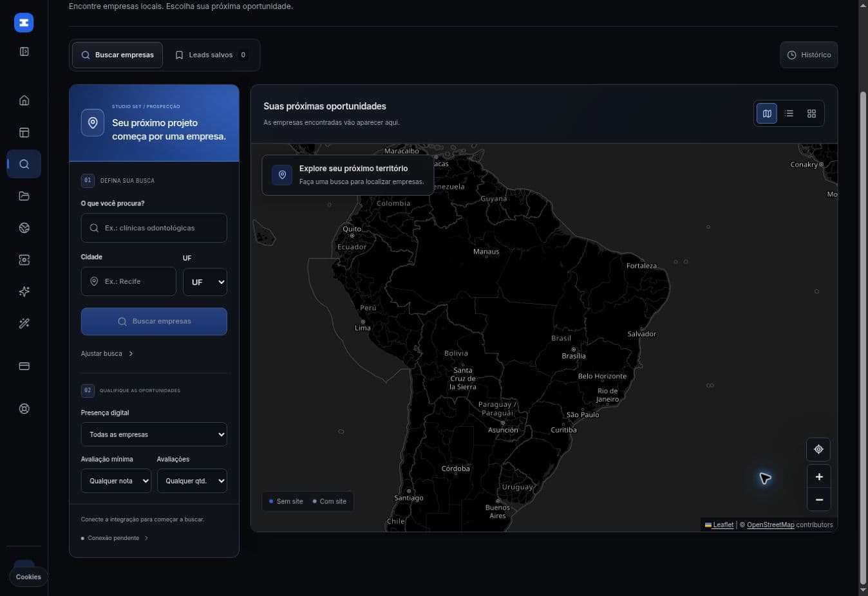Viewport: 868px width, 596px height.
Task: Click the Cookies button
Action: [x=28, y=577]
